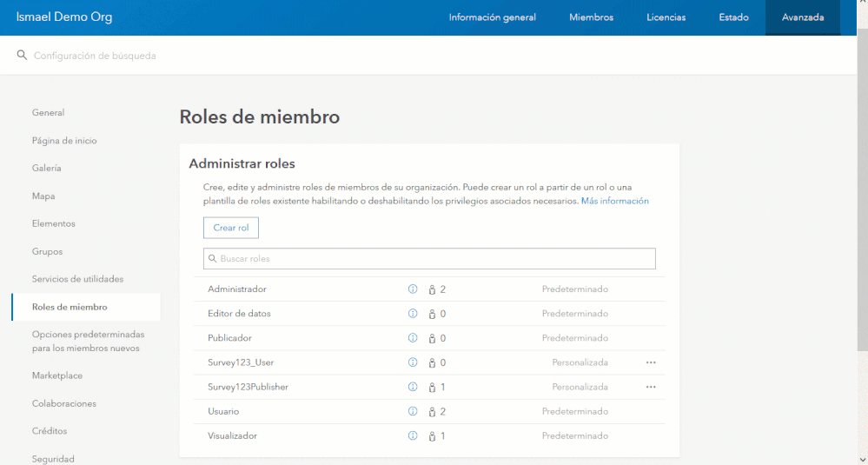The height and width of the screenshot is (465, 868).
Task: Open the Estado tab
Action: [733, 17]
